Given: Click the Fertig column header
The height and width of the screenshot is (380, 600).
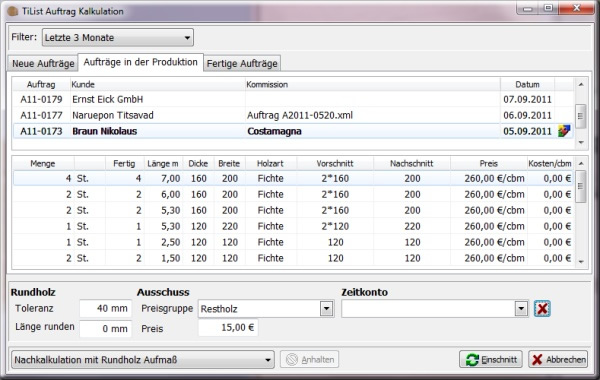Looking at the screenshot, I should (x=124, y=163).
